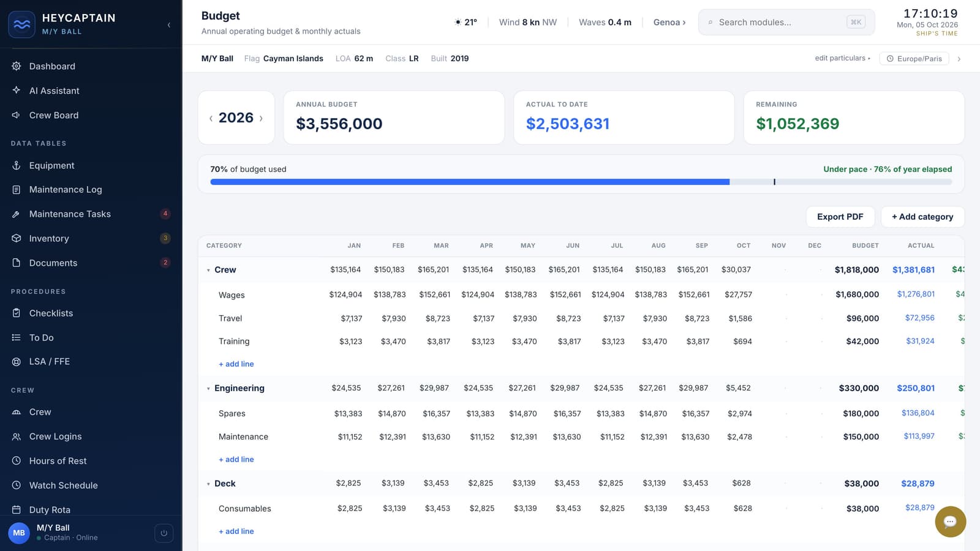Click the + Add category button
980x551 pixels.
(922, 217)
